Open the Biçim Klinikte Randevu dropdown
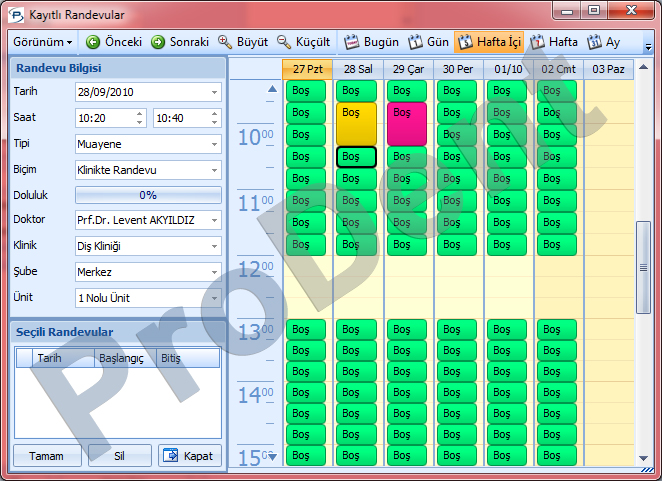The image size is (662, 481). (214, 170)
